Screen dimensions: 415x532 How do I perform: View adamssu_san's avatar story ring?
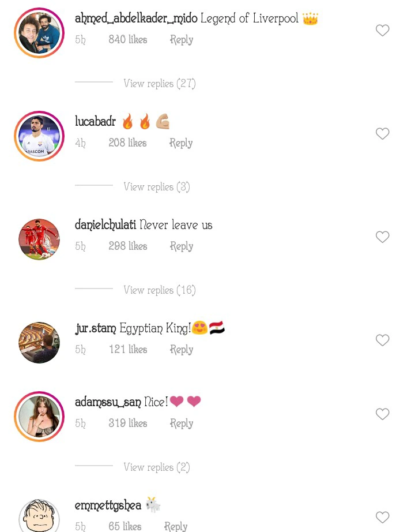pyautogui.click(x=39, y=416)
